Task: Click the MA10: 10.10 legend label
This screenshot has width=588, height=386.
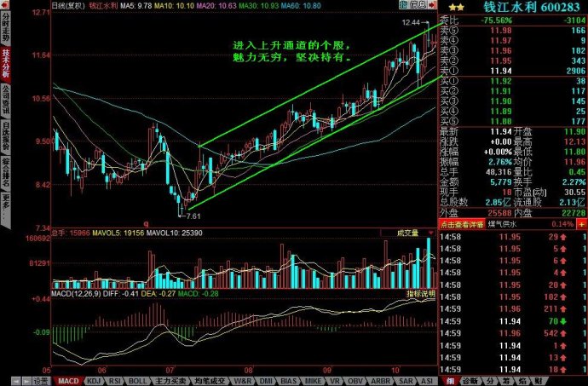Action: point(175,6)
